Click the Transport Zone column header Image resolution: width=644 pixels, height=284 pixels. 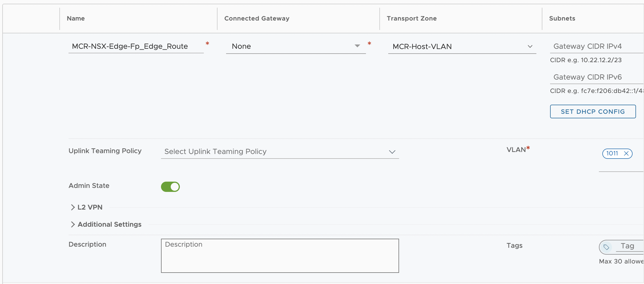pos(412,19)
